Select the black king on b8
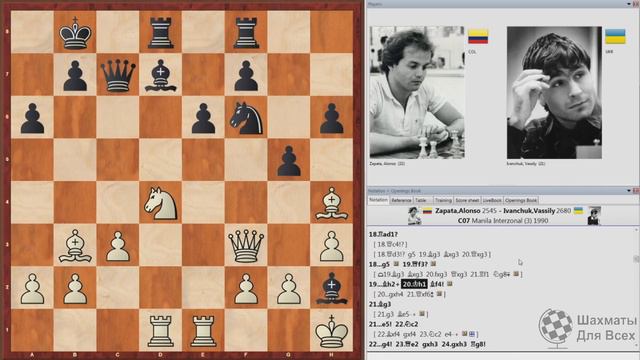Image resolution: width=640 pixels, height=360 pixels. [75, 33]
